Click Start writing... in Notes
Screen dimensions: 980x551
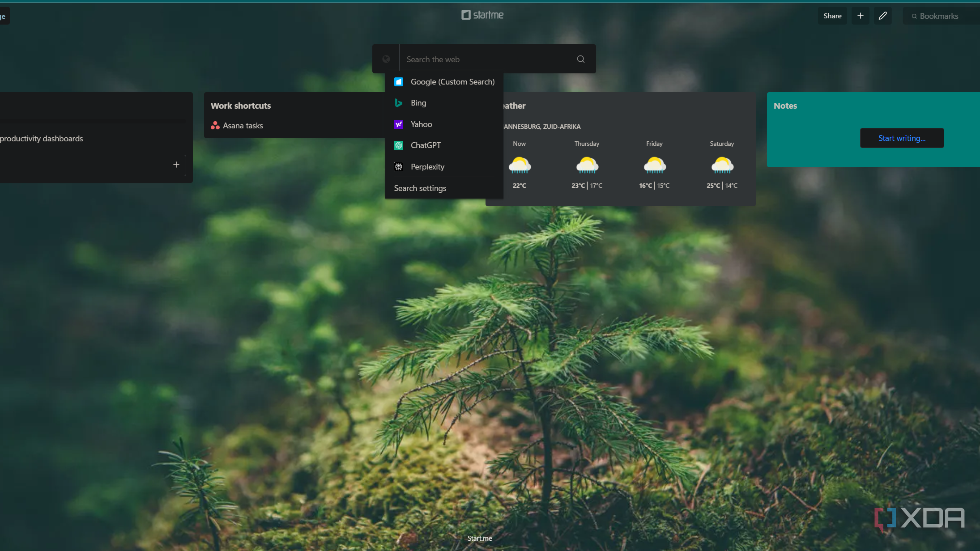902,138
